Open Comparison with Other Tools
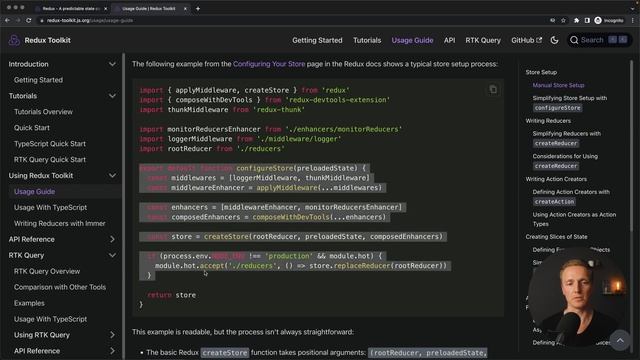Screen dimensions: 640x360 click(60, 287)
